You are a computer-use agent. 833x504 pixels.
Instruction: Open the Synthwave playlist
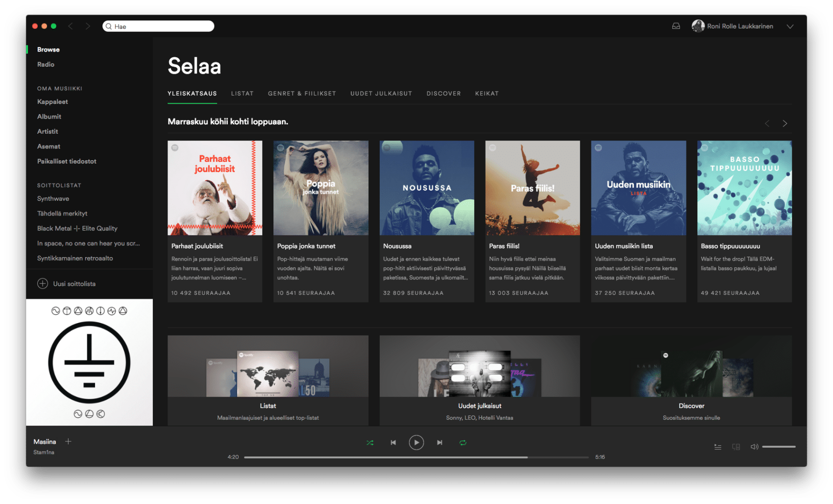pos(53,198)
